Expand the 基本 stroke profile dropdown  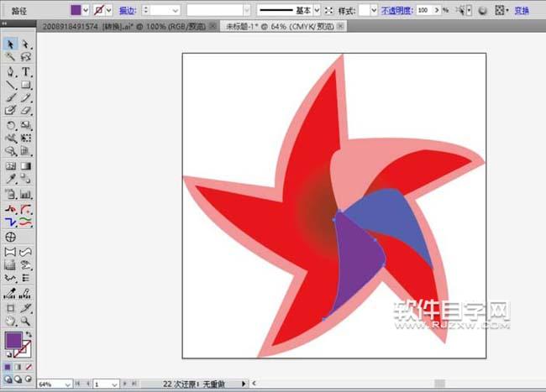tap(317, 10)
